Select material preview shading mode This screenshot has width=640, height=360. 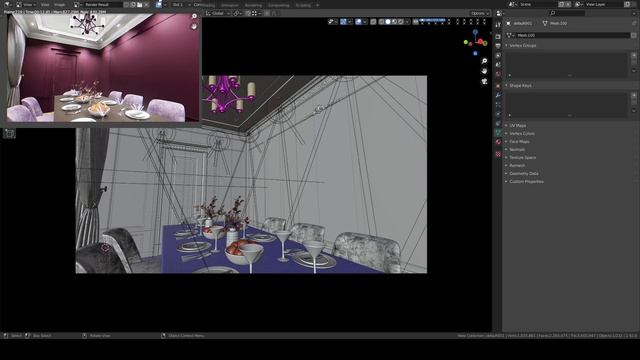point(394,22)
